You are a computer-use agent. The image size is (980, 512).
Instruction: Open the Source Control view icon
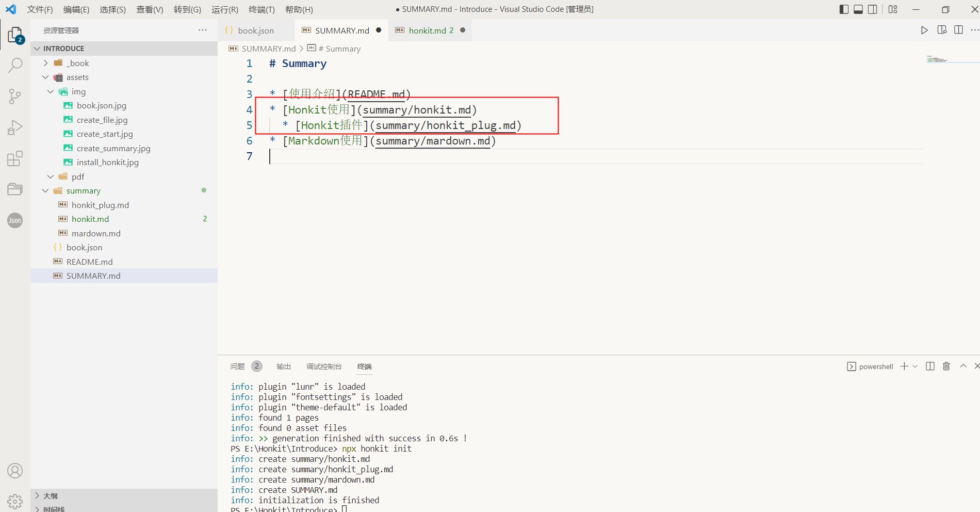[15, 96]
